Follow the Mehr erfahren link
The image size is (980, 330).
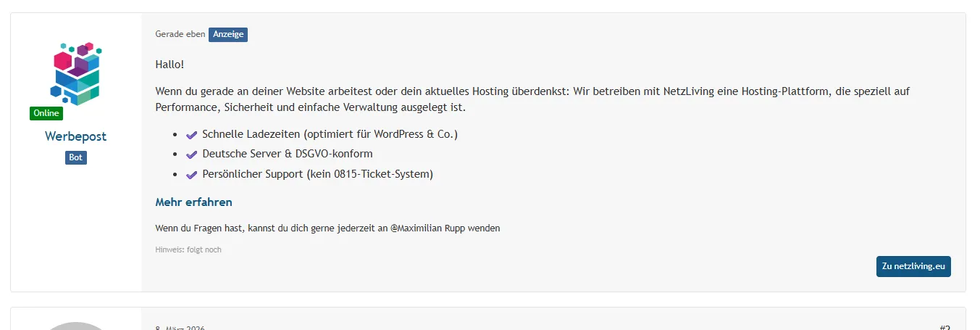click(x=193, y=202)
